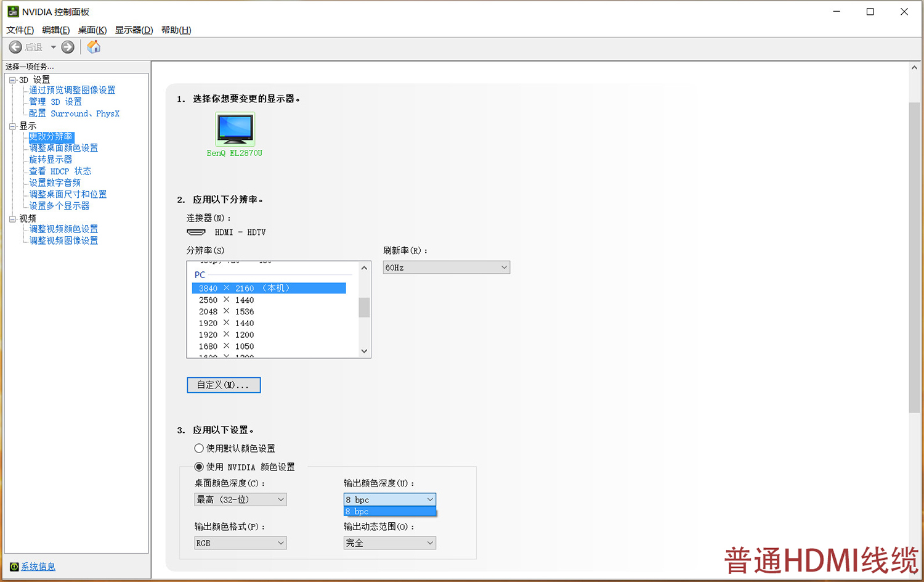The image size is (924, 582).
Task: Open 调整桌面颜色设置 page
Action: point(63,148)
